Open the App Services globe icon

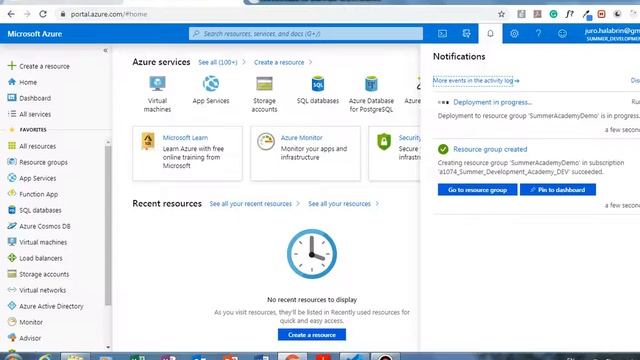click(x=211, y=84)
